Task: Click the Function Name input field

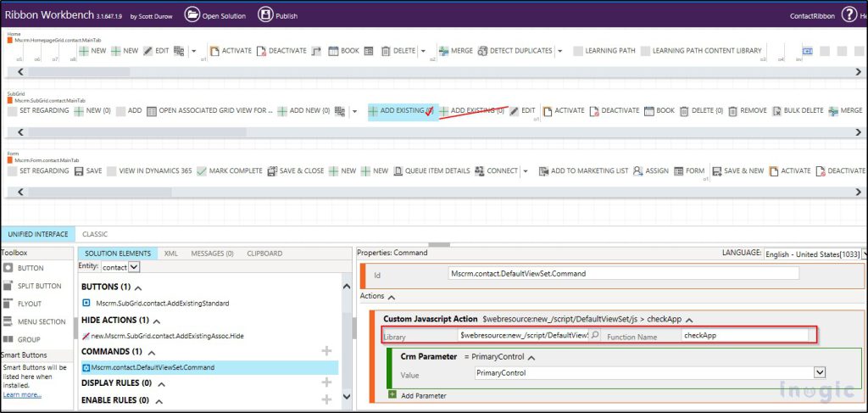Action: point(744,336)
